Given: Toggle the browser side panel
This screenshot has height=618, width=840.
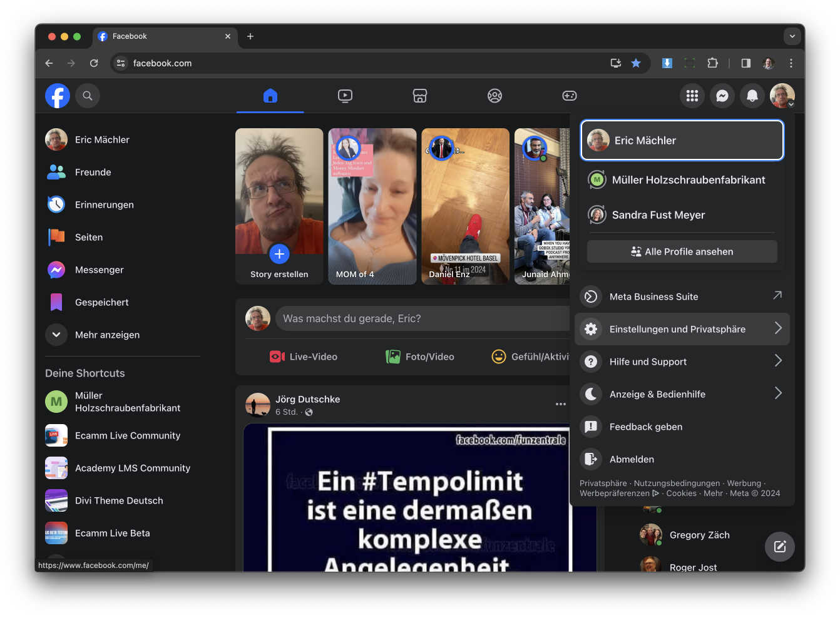Looking at the screenshot, I should 745,63.
